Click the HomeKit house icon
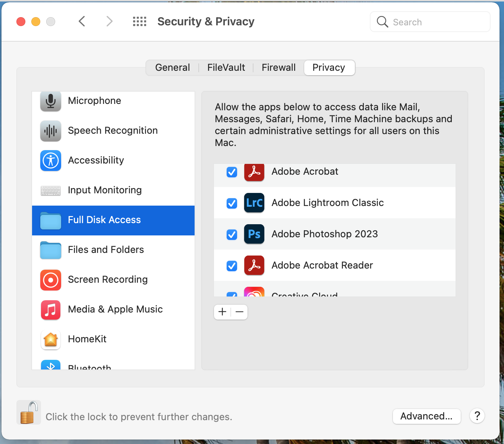Image resolution: width=504 pixels, height=444 pixels. tap(51, 339)
